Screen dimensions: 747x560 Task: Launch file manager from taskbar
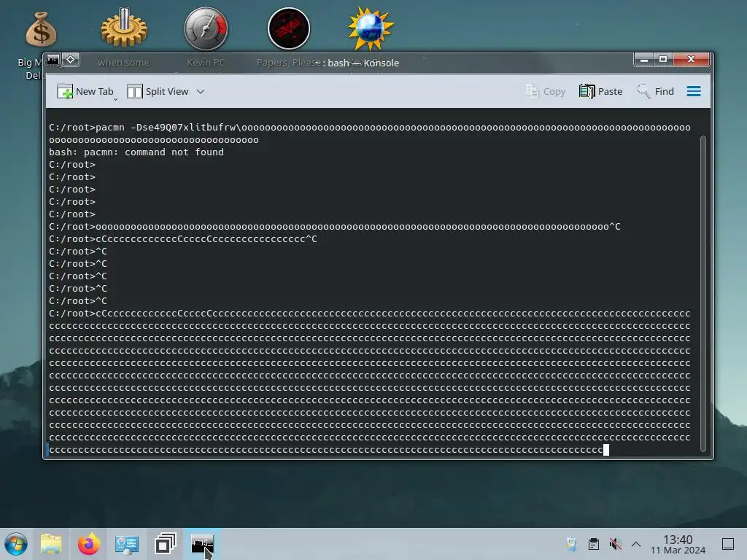tap(51, 544)
